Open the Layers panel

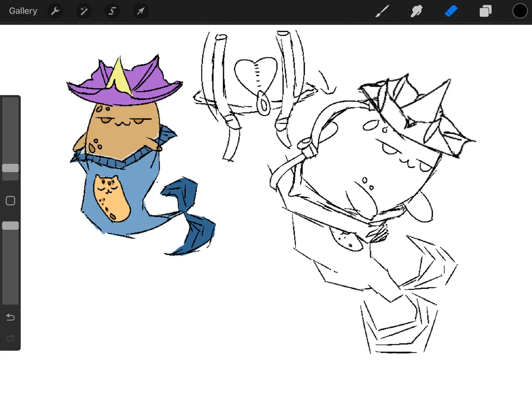[485, 11]
